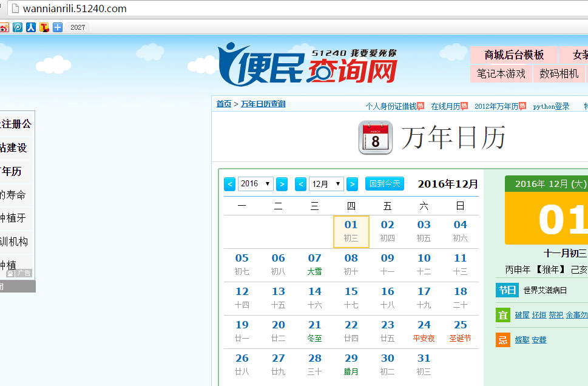Click the 便民查询网 site logo
This screenshot has height=386, width=588.
[x=308, y=64]
